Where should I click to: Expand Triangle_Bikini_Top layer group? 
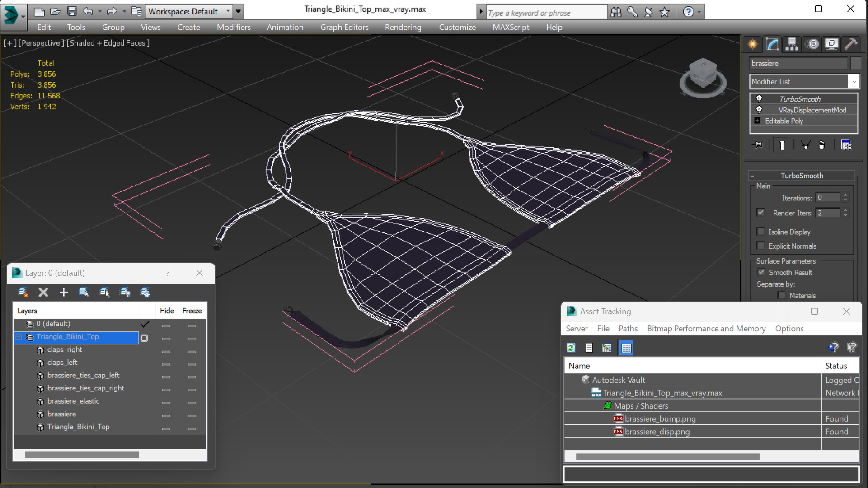18,337
